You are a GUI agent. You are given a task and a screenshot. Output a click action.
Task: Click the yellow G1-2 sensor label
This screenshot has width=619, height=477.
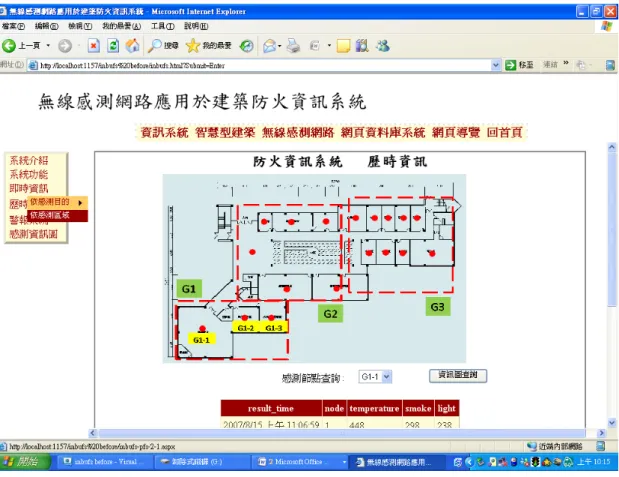[246, 327]
